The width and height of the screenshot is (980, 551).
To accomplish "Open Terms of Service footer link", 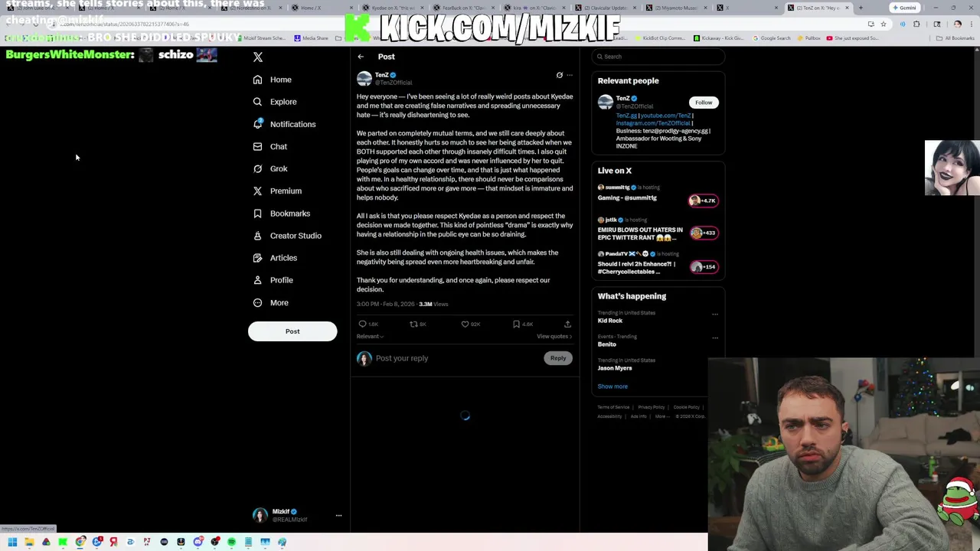I will click(613, 407).
